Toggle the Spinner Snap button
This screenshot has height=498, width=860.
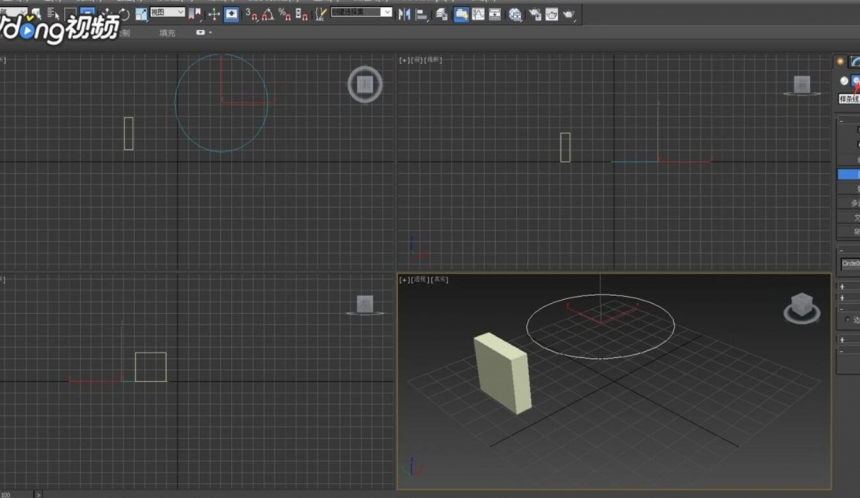tap(301, 15)
